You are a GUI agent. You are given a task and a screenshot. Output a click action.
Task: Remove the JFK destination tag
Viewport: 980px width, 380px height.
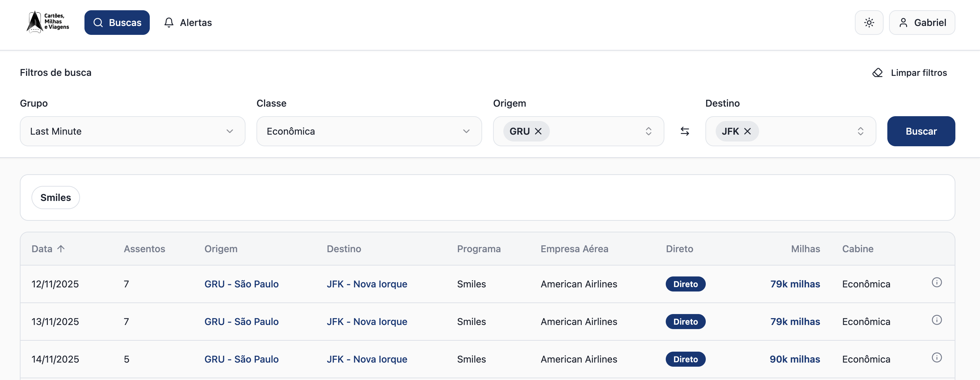747,131
